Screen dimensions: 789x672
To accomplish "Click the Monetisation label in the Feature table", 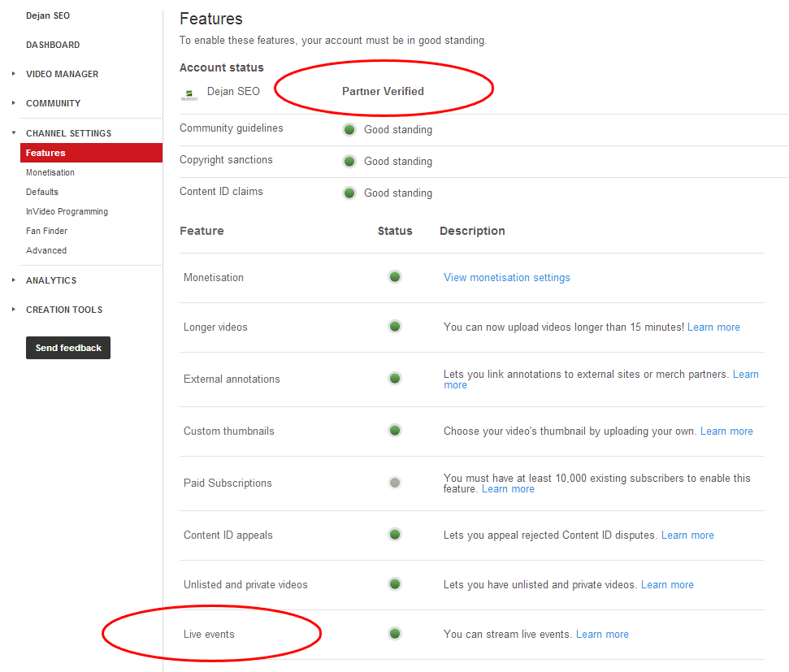I will click(x=214, y=277).
